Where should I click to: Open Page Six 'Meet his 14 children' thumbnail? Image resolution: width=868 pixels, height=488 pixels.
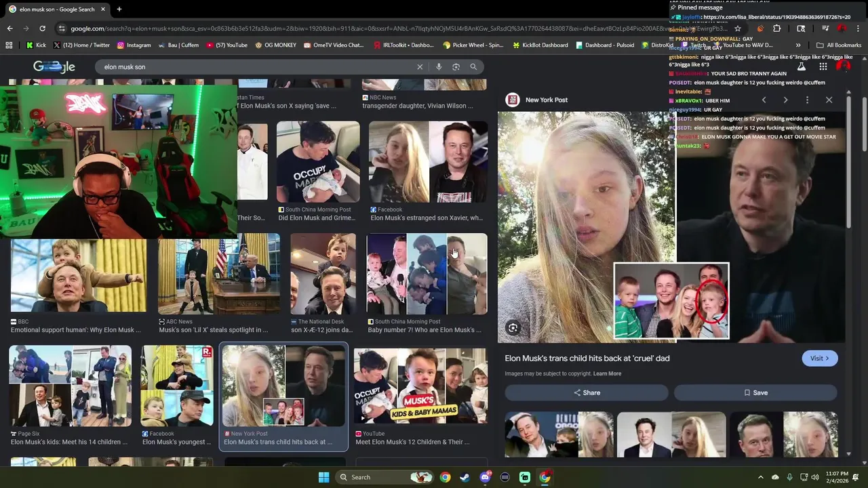[x=70, y=386]
